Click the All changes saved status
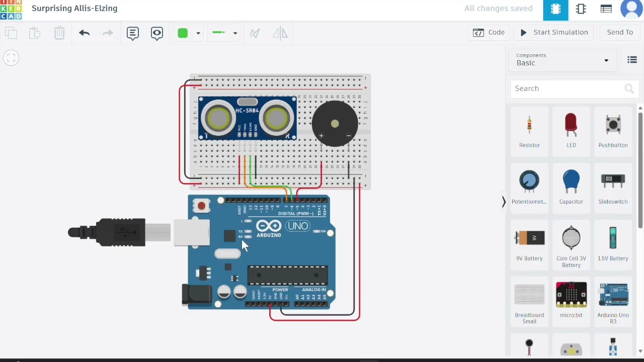644x362 pixels. (498, 8)
